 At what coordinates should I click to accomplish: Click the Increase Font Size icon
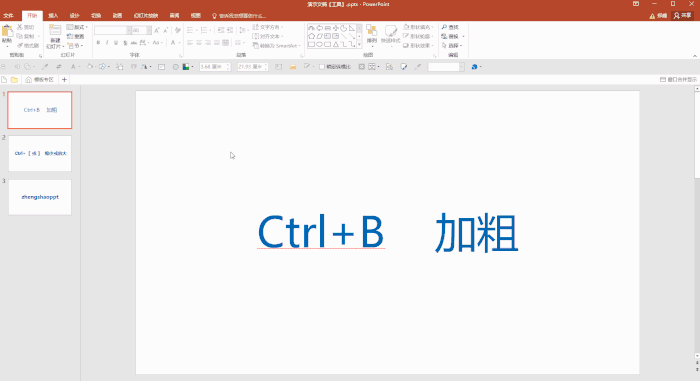point(157,30)
